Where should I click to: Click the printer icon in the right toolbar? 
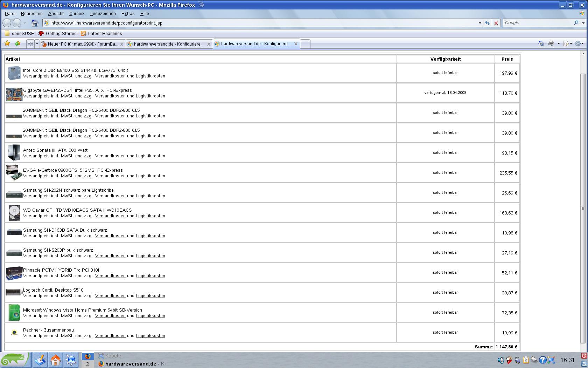[551, 43]
